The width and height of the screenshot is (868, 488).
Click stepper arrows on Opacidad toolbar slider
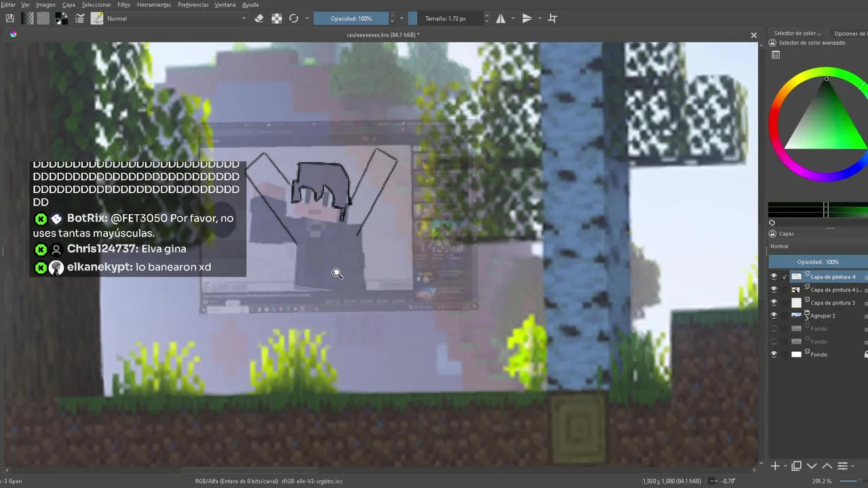click(392, 18)
